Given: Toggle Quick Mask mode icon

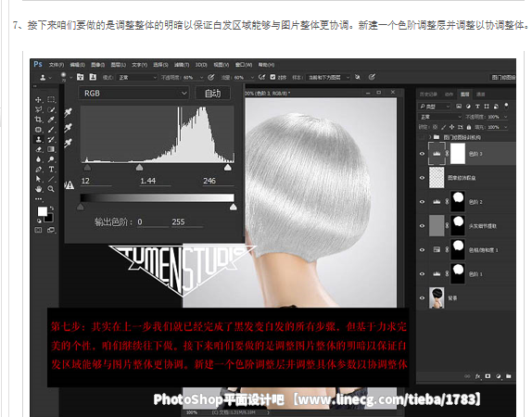Looking at the screenshot, I should (38, 230).
